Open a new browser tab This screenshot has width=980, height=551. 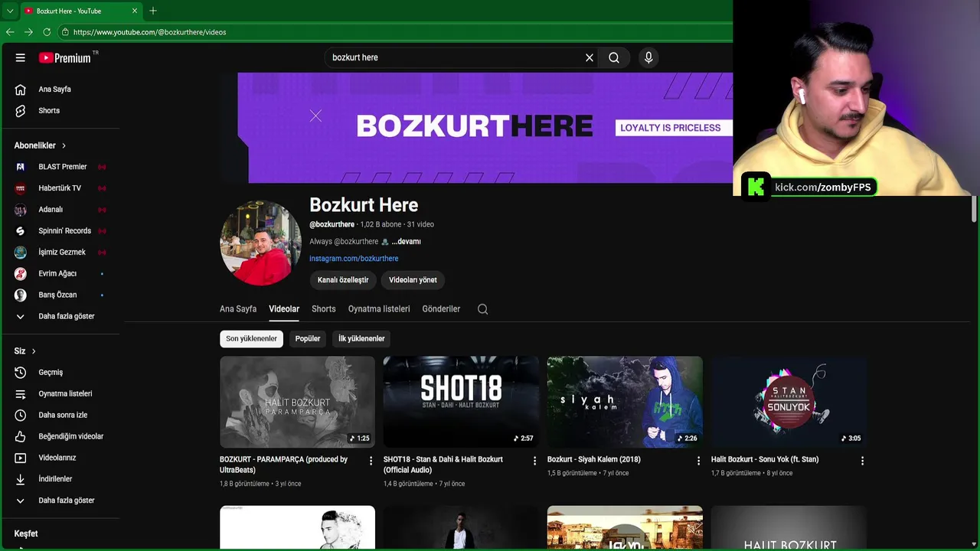[x=153, y=11]
